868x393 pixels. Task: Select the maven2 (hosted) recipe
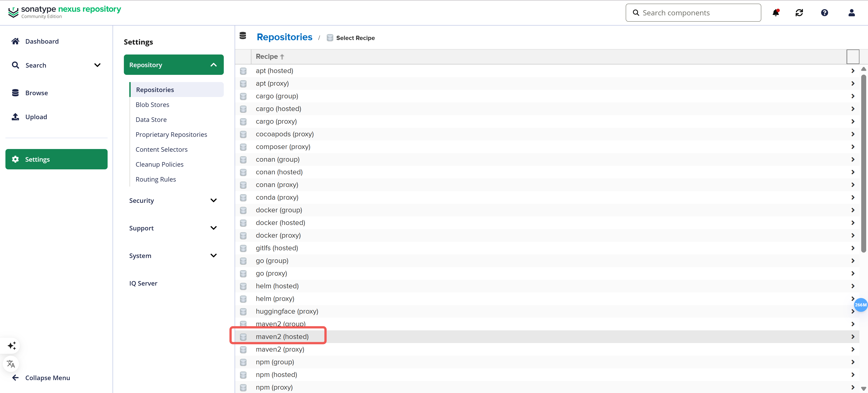(547, 337)
